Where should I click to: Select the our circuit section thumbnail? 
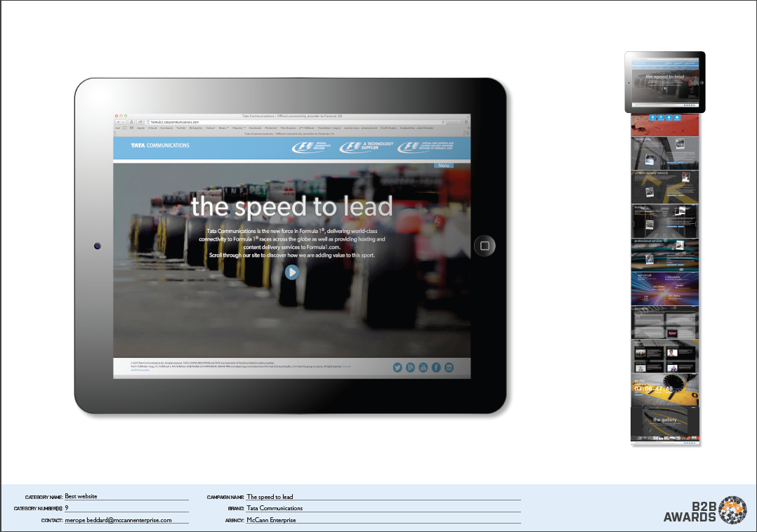[665, 288]
